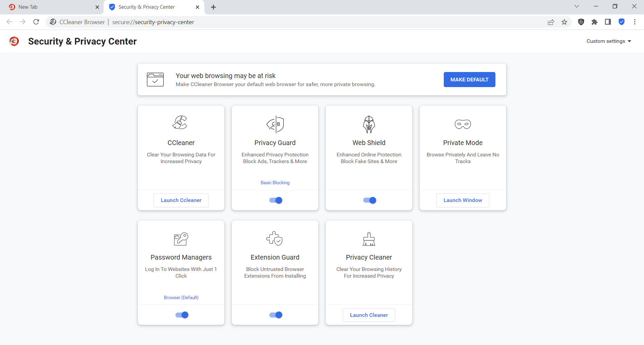Screen dimensions: 644x345
Task: Click the Private Mode mask icon
Action: [x=463, y=124]
